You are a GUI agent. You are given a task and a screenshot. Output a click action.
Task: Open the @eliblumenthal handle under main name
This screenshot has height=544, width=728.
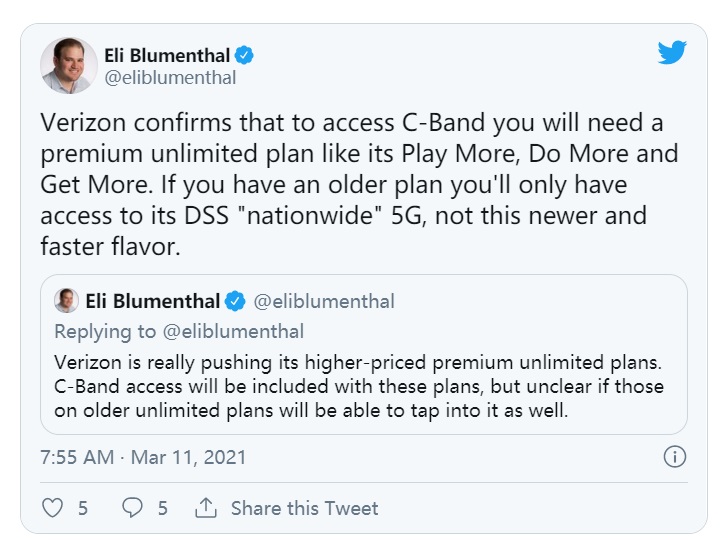pyautogui.click(x=170, y=78)
